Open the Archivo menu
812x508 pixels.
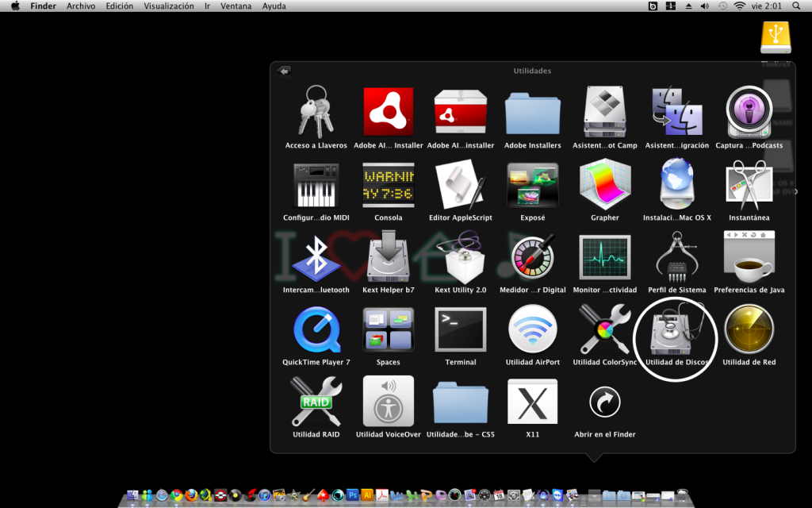(x=81, y=6)
